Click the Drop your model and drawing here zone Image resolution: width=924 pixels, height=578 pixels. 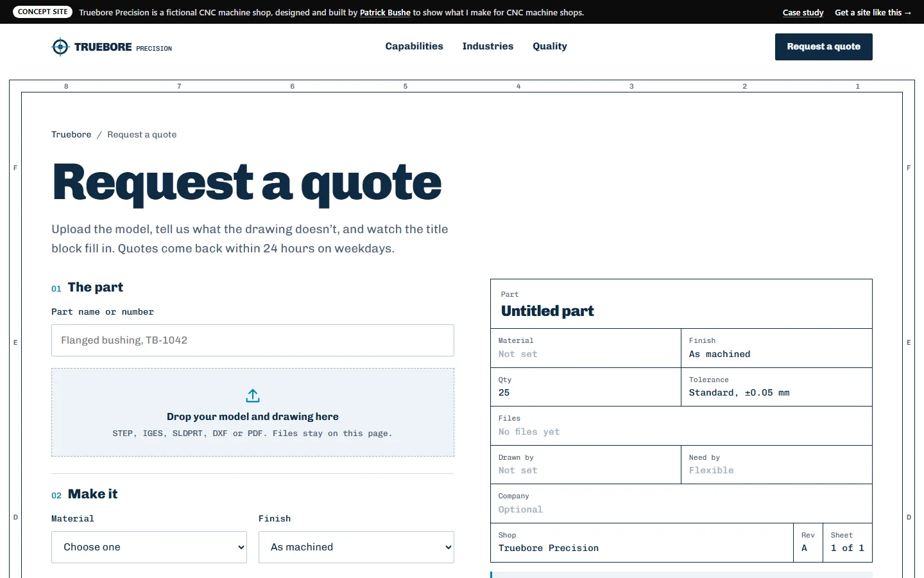[253, 412]
